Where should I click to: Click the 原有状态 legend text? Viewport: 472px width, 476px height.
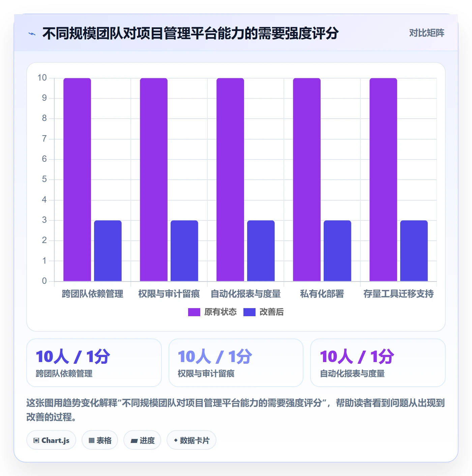point(220,312)
